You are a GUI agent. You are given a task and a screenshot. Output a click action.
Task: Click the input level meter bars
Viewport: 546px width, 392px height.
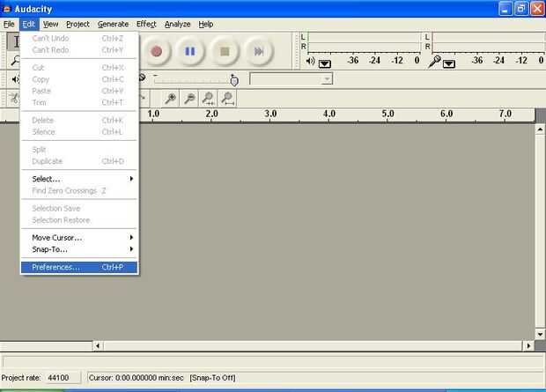[x=489, y=42]
